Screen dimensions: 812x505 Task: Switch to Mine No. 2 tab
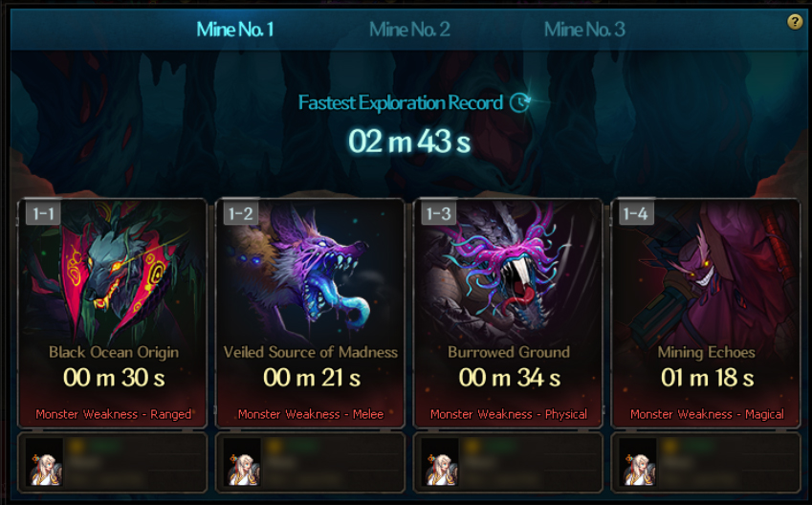(x=409, y=30)
